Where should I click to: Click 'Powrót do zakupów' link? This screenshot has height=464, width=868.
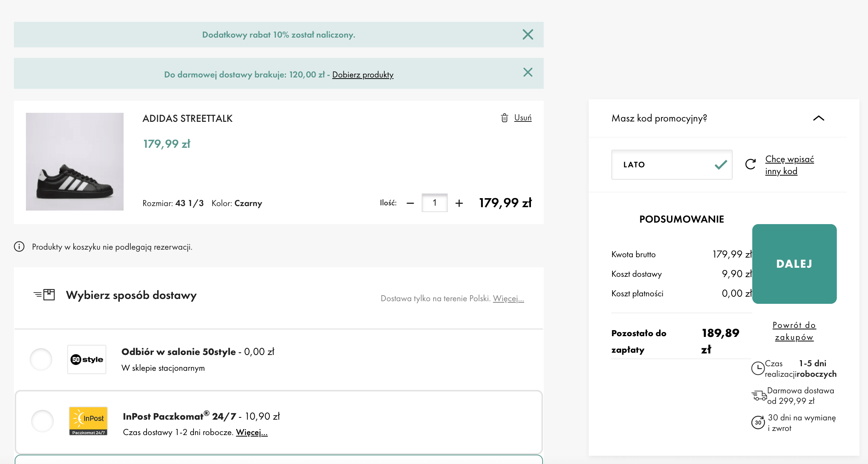click(x=794, y=331)
